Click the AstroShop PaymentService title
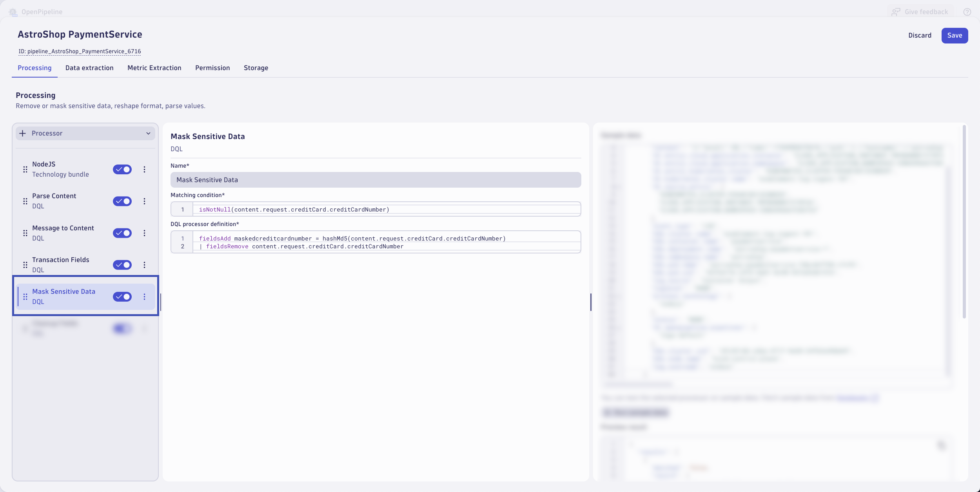Viewport: 980px width, 492px height. click(x=80, y=34)
